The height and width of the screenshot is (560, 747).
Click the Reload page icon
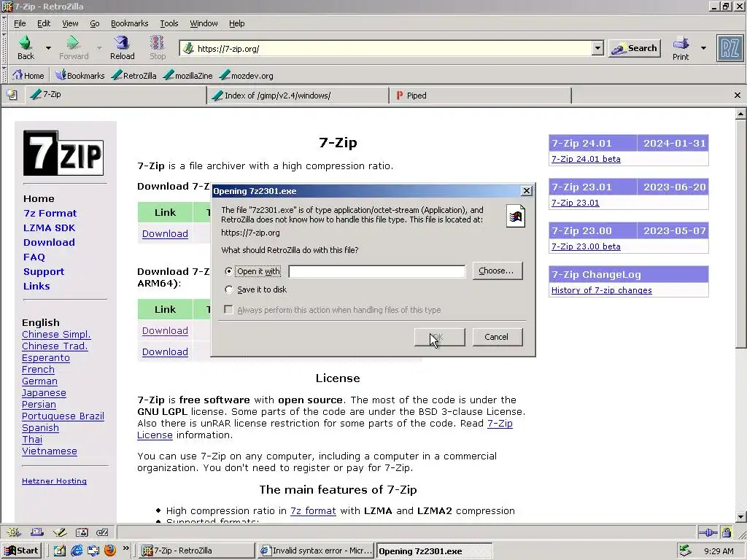(122, 43)
